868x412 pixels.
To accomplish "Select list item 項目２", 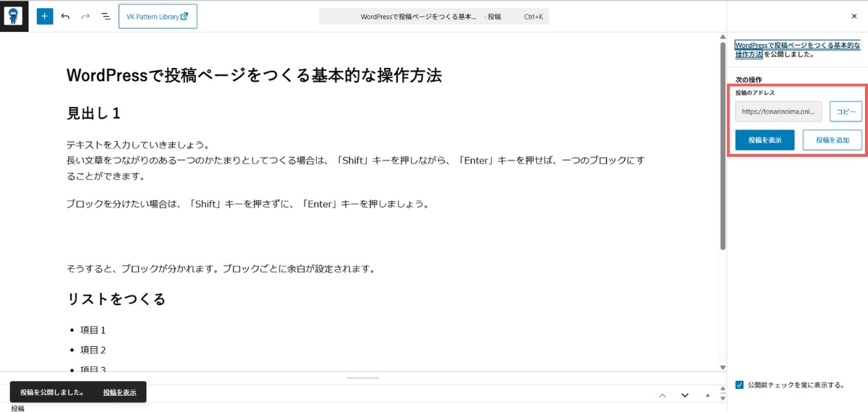I will tap(93, 350).
